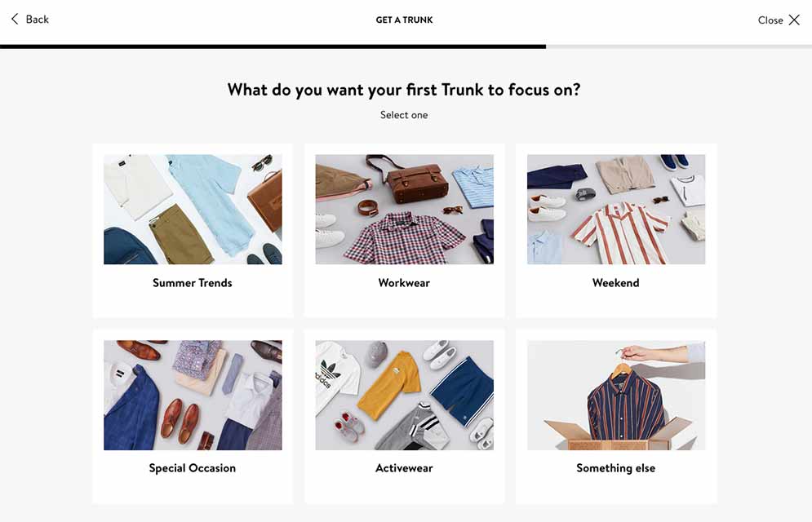Choose the Activewear label
Viewport: 812px width, 522px height.
point(404,468)
